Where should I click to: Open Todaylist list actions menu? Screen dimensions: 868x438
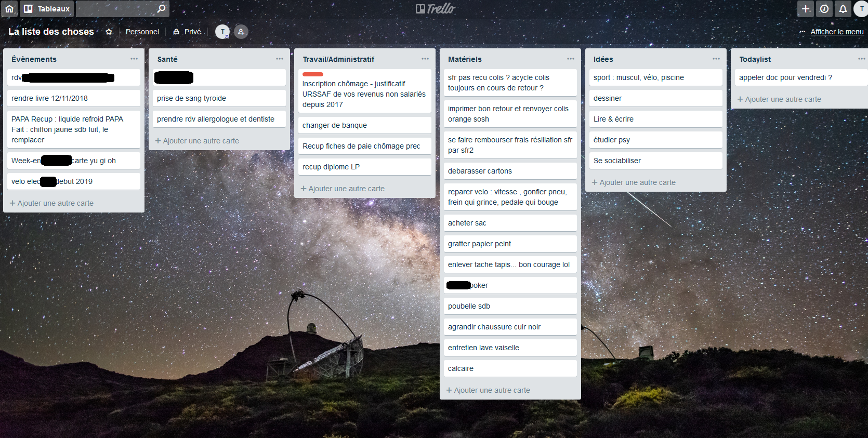pyautogui.click(x=861, y=59)
